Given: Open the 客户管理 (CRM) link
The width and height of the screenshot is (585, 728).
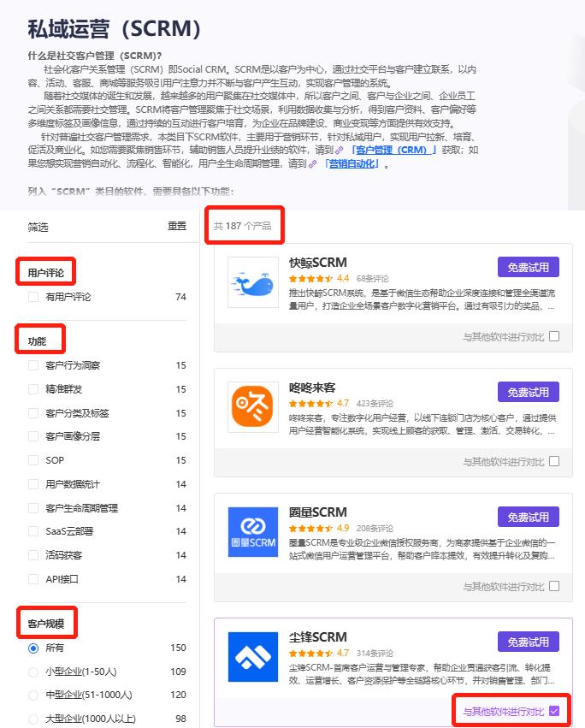Looking at the screenshot, I should [x=393, y=150].
